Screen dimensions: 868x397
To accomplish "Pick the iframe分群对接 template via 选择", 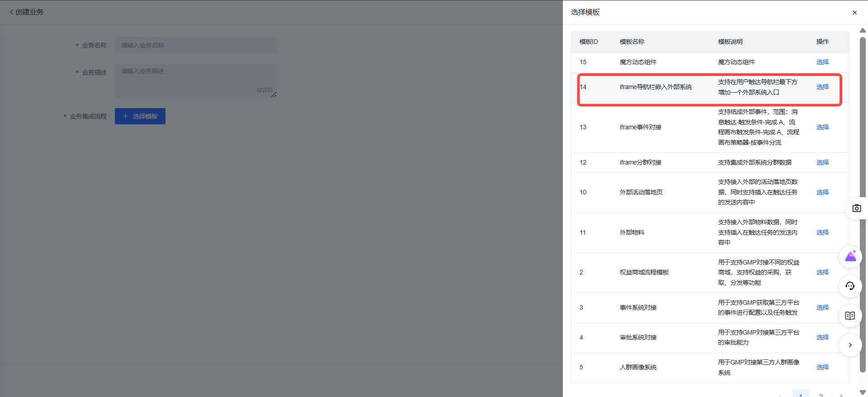I will [x=822, y=162].
